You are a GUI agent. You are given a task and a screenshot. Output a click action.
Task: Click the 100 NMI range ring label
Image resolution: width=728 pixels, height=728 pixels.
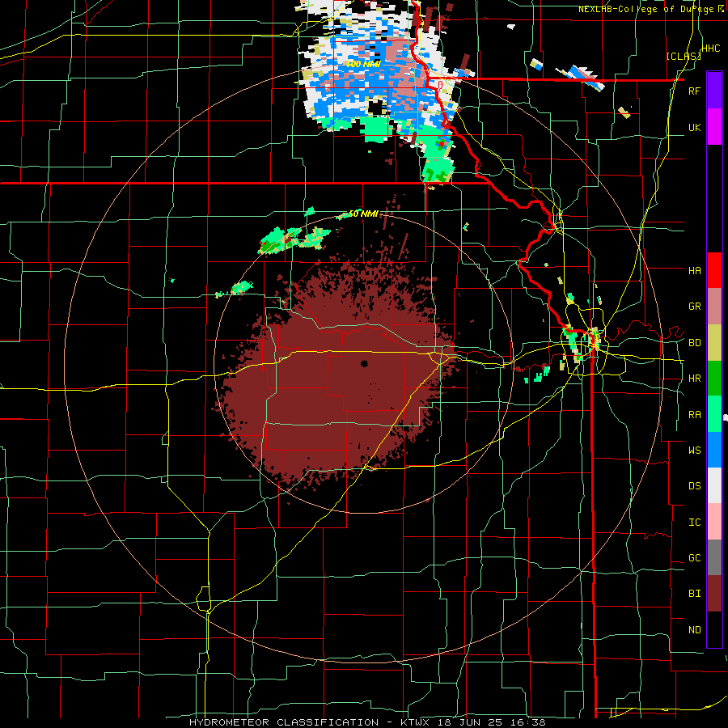363,64
